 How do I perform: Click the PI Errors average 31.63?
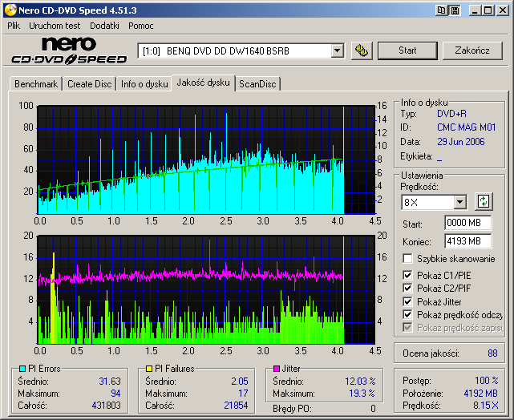(110, 381)
